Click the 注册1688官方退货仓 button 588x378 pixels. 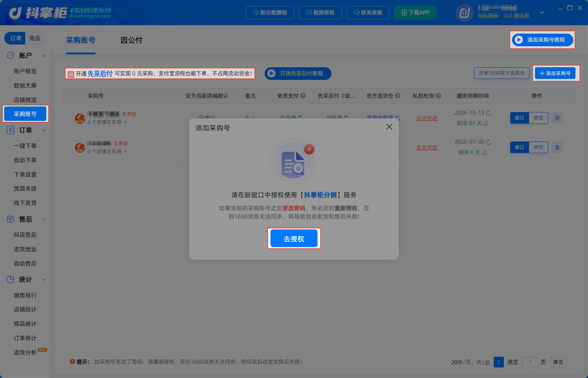pos(502,73)
